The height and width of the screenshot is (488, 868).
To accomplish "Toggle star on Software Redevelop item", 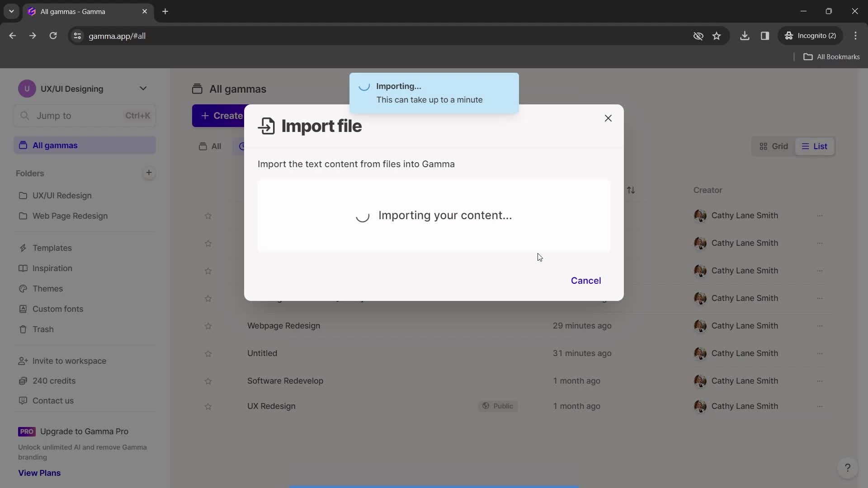I will [209, 381].
